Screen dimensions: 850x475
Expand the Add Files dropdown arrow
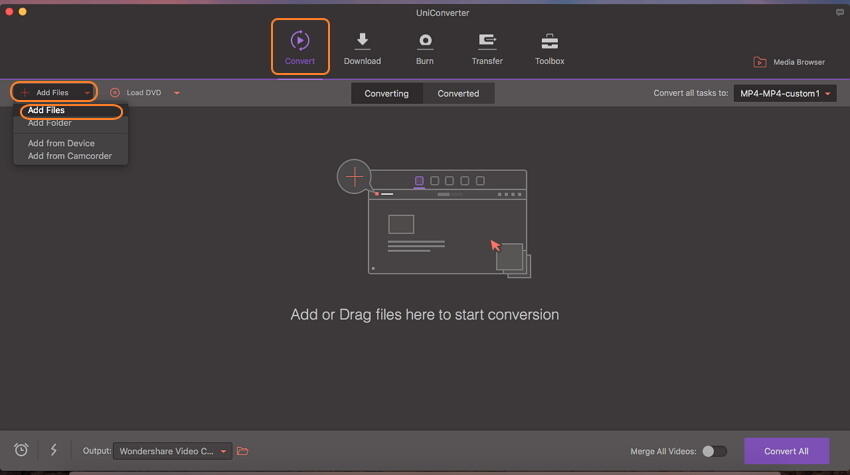pos(87,93)
